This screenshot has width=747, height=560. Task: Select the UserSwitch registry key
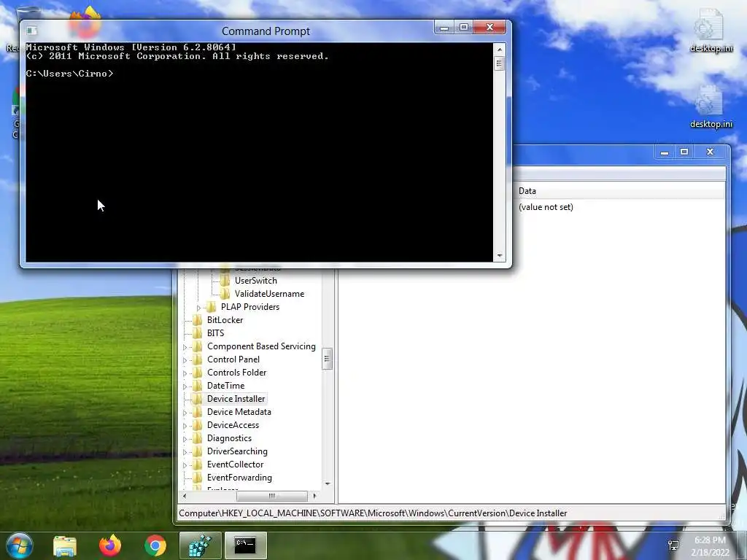click(255, 281)
